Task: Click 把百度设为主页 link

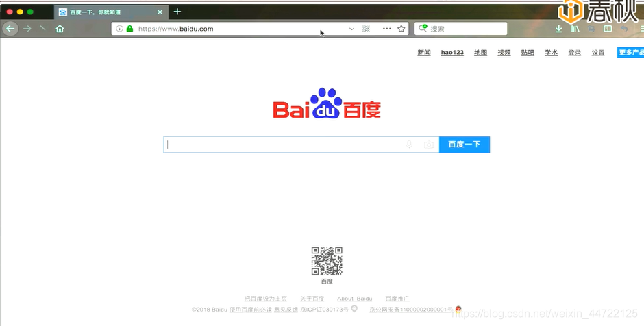Action: pyautogui.click(x=266, y=299)
